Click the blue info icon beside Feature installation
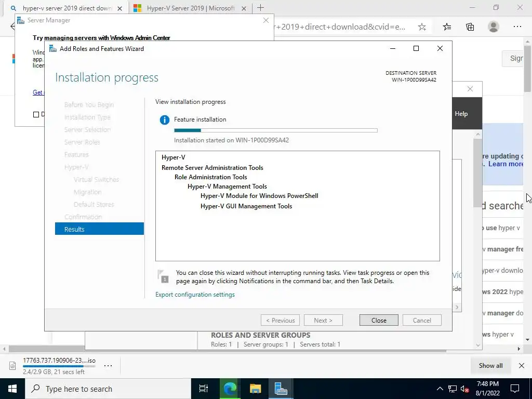 pyautogui.click(x=165, y=120)
